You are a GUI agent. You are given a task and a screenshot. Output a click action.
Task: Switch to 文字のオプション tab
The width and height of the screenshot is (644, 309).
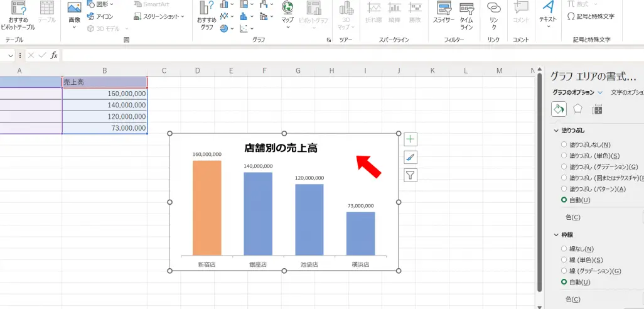627,92
